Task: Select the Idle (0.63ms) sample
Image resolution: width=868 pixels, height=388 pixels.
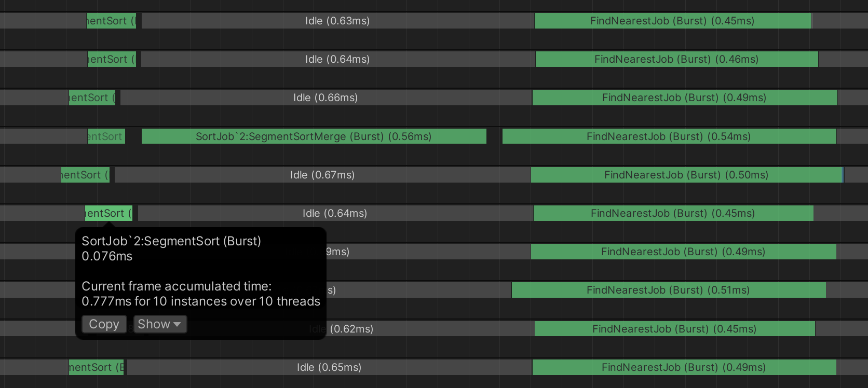Action: (x=337, y=21)
